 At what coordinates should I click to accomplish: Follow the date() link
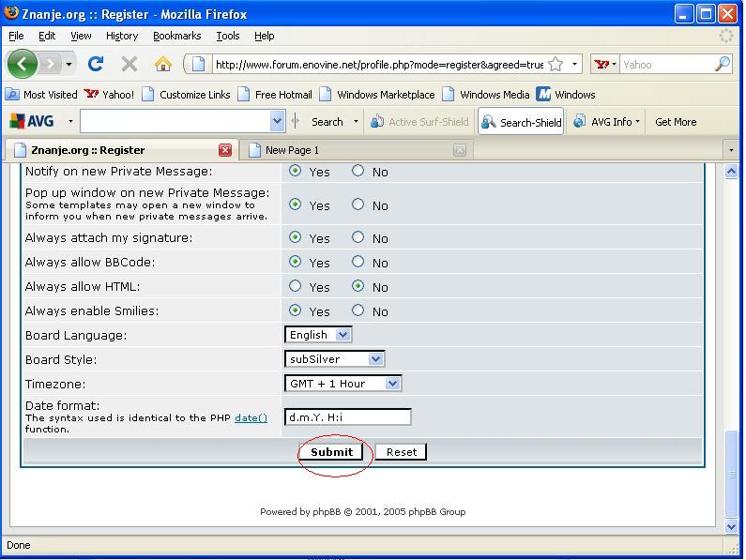point(251,418)
